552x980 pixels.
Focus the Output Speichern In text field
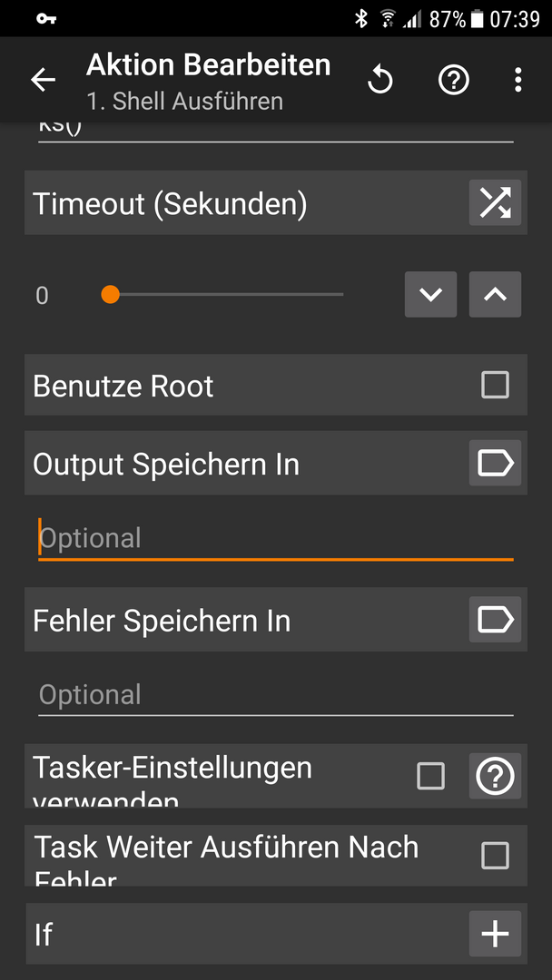[275, 539]
